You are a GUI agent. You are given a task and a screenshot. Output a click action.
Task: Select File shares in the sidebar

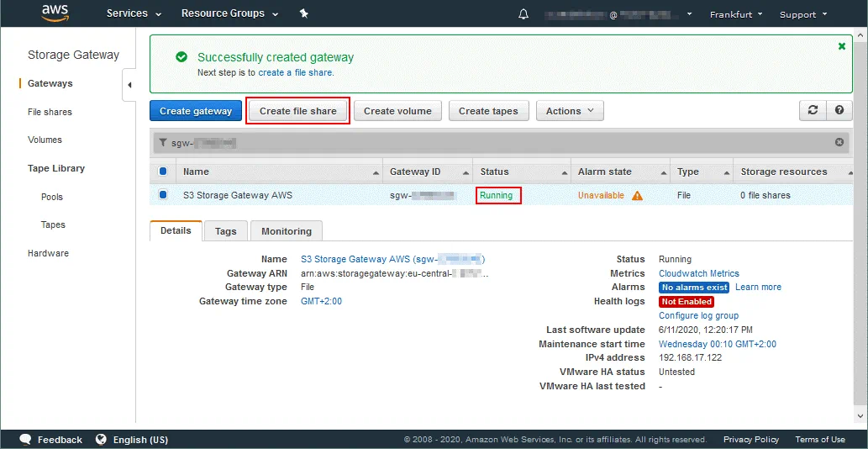click(50, 112)
